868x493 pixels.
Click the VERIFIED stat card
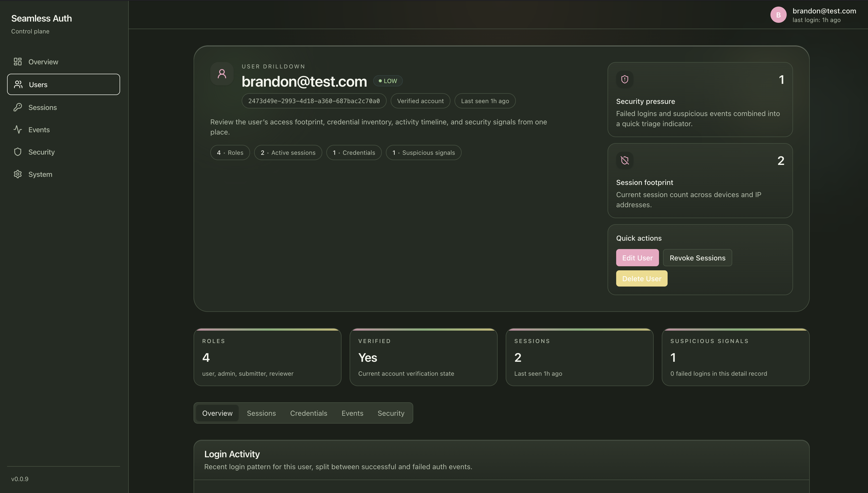(x=424, y=357)
